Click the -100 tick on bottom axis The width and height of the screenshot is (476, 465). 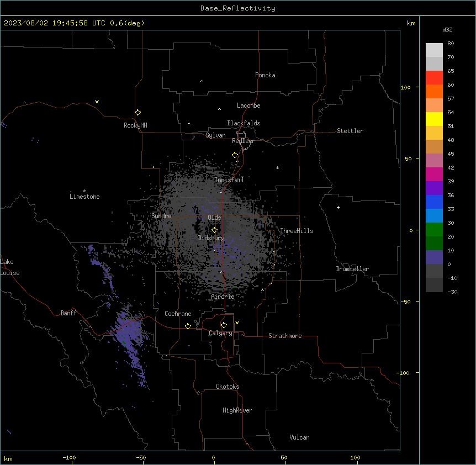[x=69, y=457]
